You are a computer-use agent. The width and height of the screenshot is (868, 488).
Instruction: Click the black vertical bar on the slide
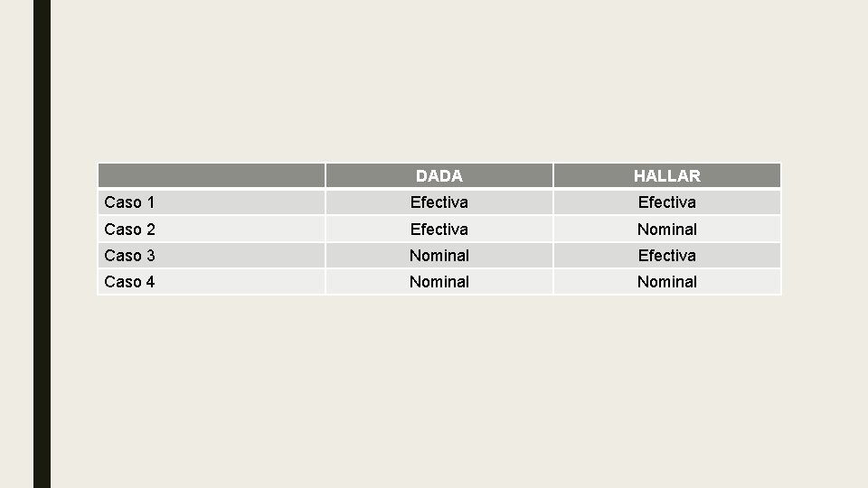(42, 244)
